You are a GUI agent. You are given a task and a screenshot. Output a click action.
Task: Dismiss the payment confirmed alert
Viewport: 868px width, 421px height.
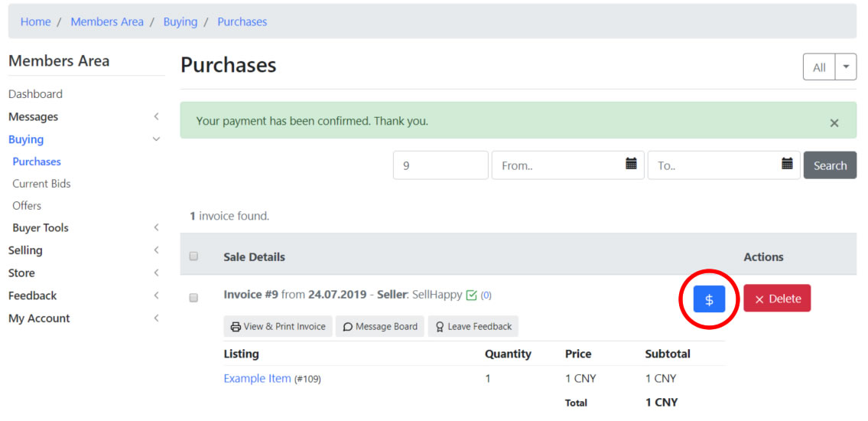pyautogui.click(x=834, y=123)
